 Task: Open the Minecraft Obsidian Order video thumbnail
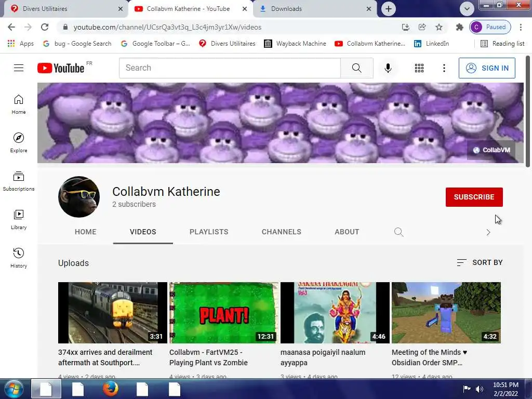coord(446,312)
